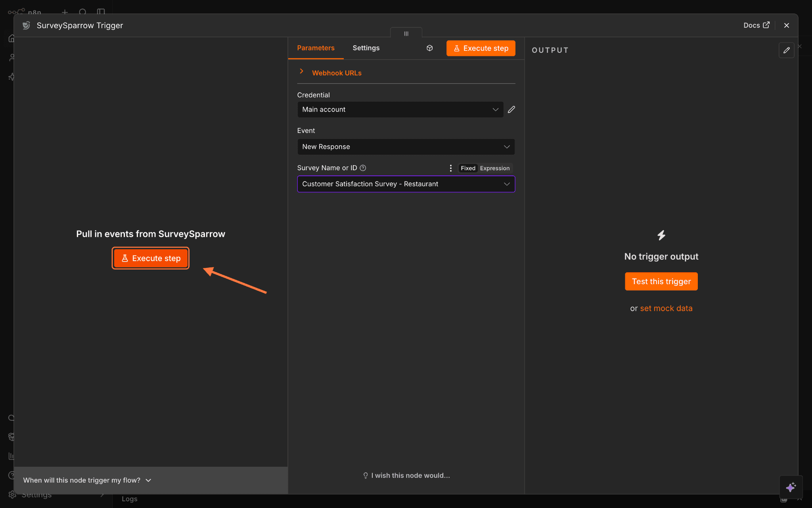Edit output with the pencil icon
The height and width of the screenshot is (508, 812).
787,50
